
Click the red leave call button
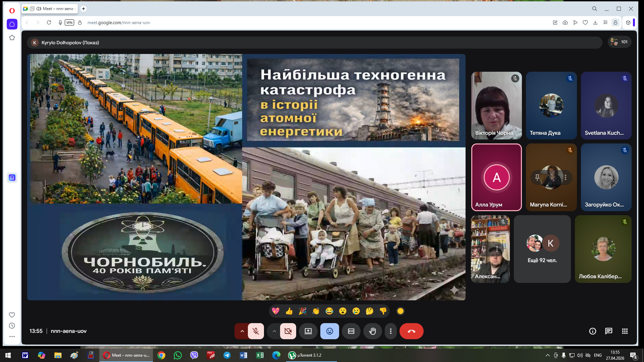pyautogui.click(x=411, y=331)
